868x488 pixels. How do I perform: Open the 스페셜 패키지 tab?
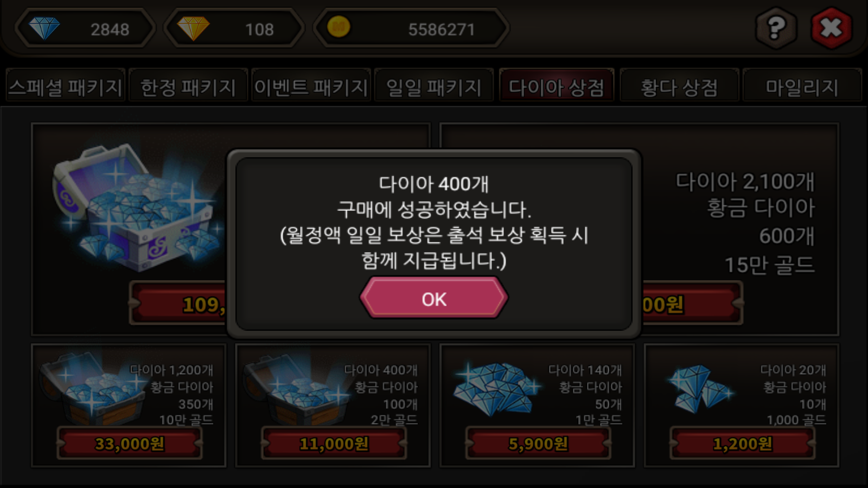tap(66, 86)
